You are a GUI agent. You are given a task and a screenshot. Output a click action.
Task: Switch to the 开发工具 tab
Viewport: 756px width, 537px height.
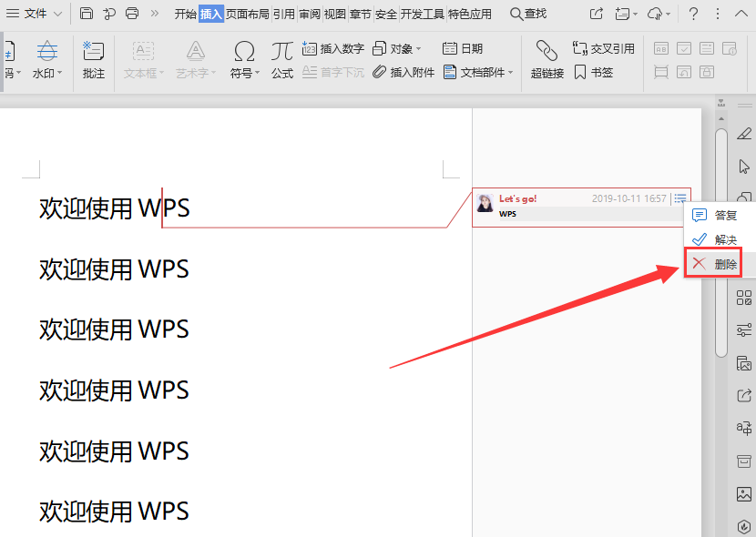coord(423,14)
